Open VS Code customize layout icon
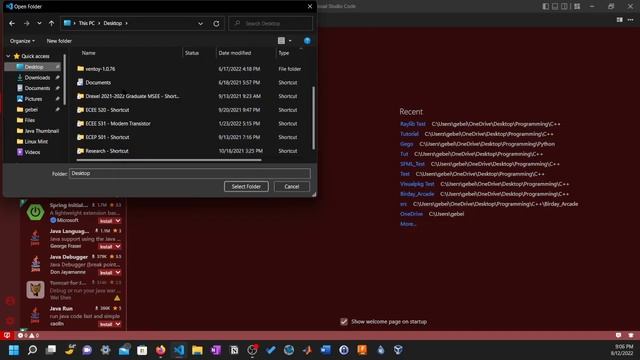The width and height of the screenshot is (640, 360). (x=577, y=7)
